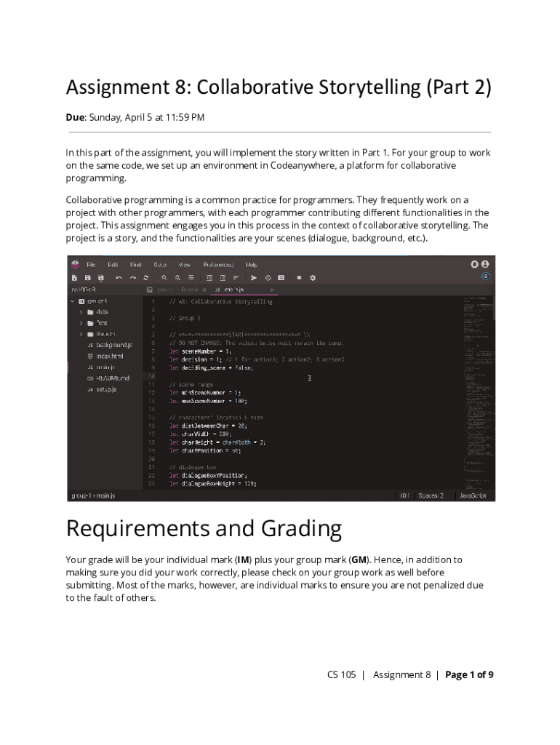Open the settings gear icon in toolbar
560x745 pixels.
click(313, 277)
